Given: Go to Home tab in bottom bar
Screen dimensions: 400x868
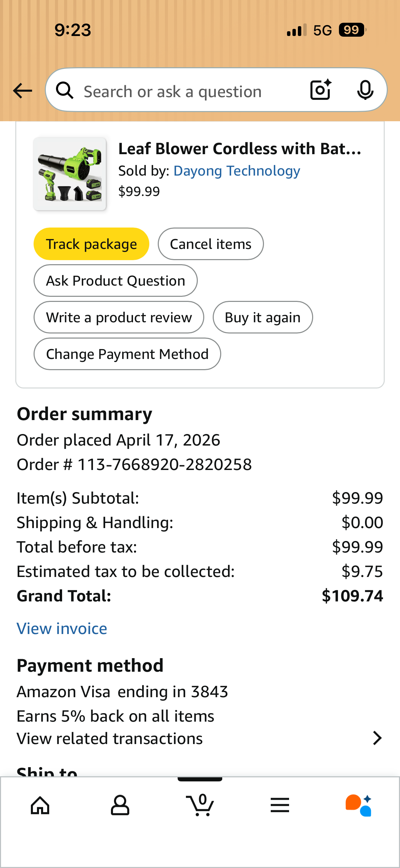Looking at the screenshot, I should coord(40,805).
